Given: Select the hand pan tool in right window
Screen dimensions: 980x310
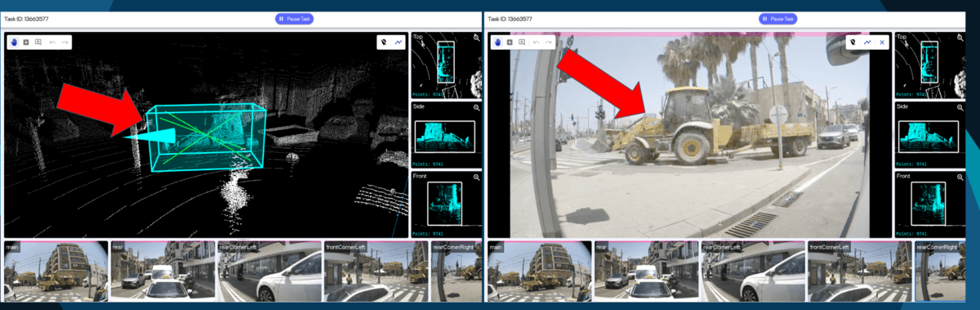Looking at the screenshot, I should 497,42.
